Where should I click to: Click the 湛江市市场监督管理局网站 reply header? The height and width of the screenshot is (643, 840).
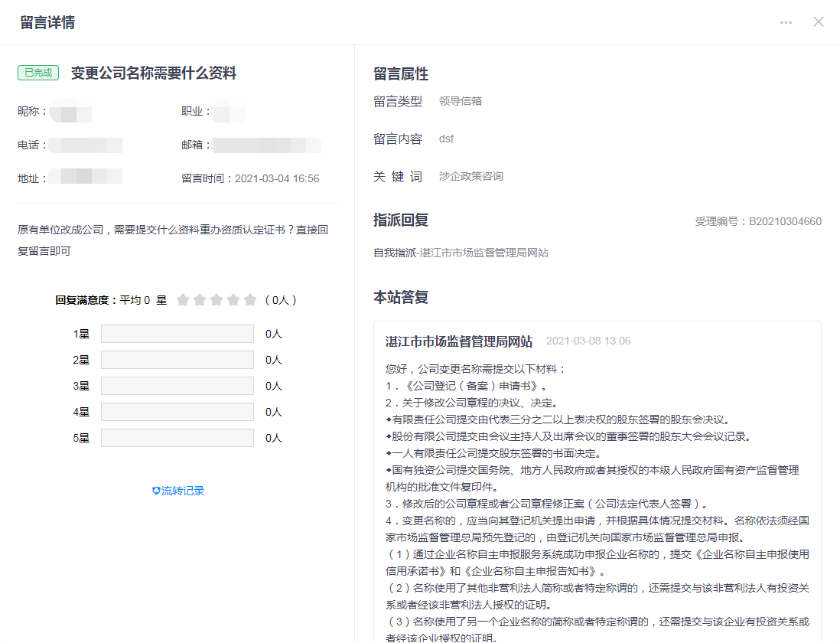(x=459, y=341)
